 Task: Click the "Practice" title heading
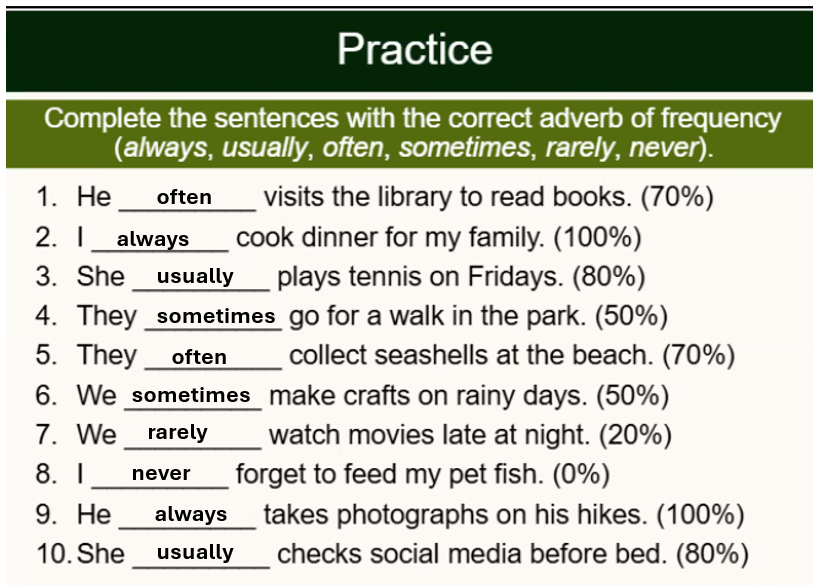pos(414,49)
